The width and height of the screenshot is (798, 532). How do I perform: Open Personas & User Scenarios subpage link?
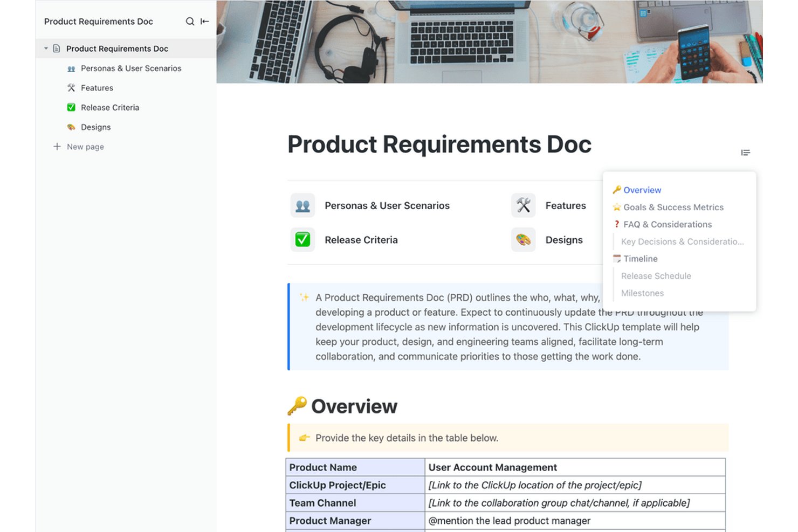point(387,205)
